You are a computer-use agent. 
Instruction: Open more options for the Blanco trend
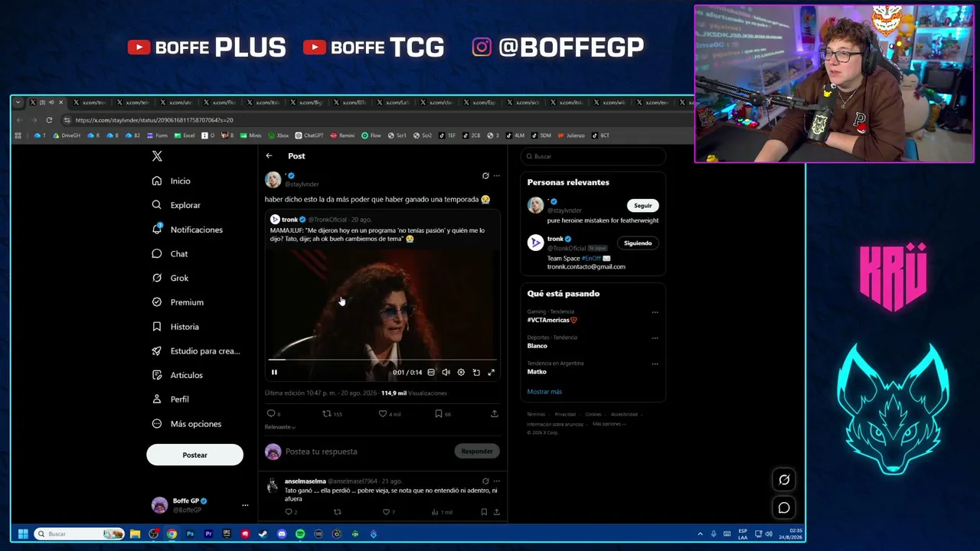(x=655, y=338)
